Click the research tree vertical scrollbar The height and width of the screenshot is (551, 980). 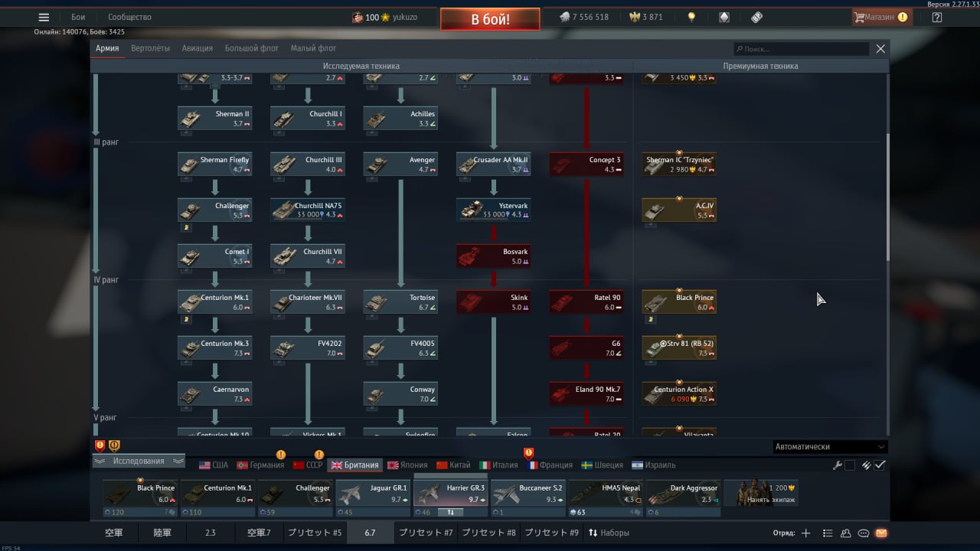887,197
